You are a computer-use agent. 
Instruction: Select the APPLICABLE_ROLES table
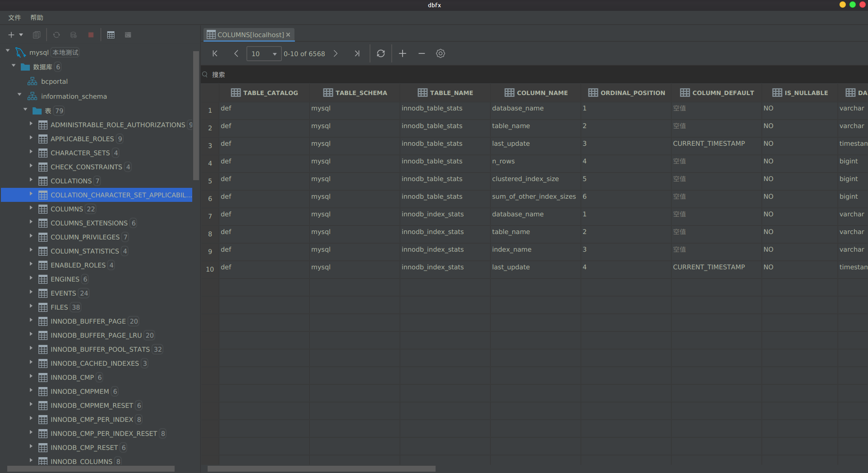[x=82, y=139]
